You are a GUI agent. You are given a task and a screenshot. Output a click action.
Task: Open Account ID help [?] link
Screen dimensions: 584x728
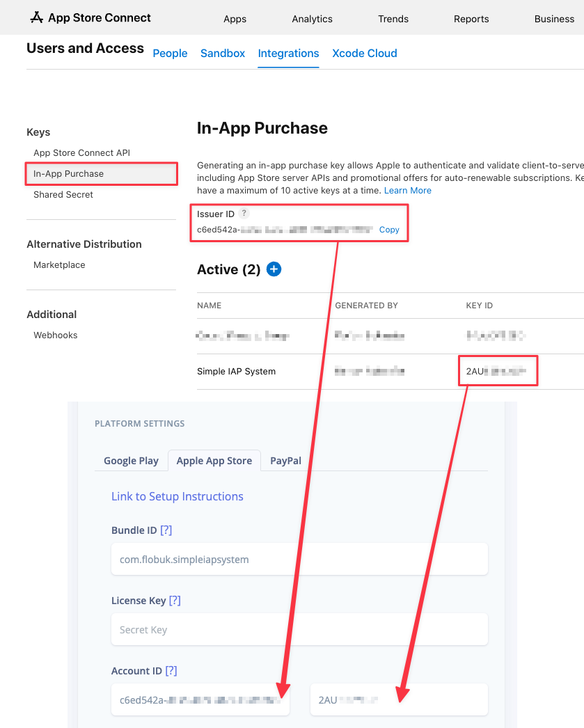click(x=171, y=671)
